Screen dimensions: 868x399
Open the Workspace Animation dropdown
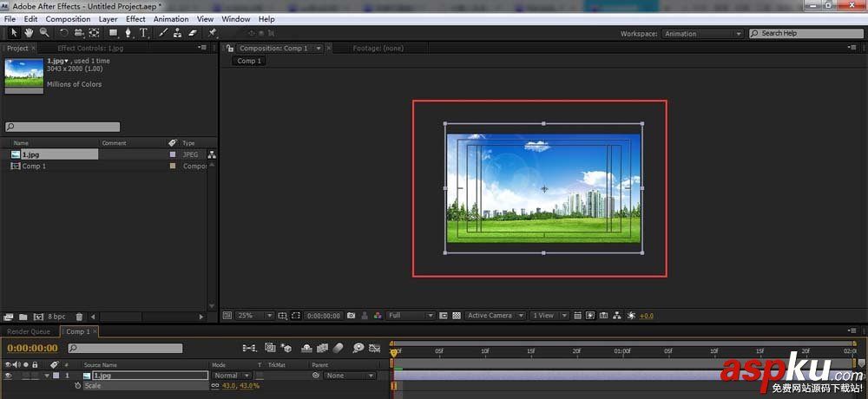tap(702, 34)
